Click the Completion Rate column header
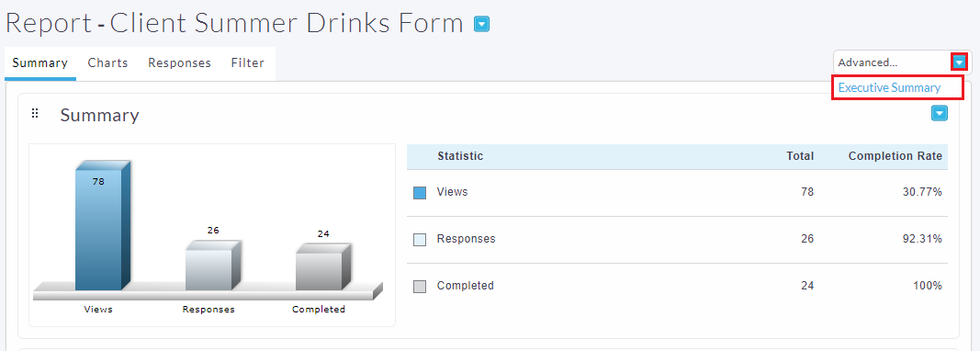The image size is (980, 351). point(895,156)
